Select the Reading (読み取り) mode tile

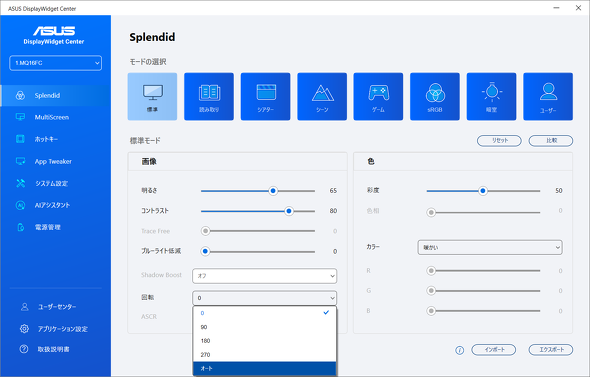tap(209, 97)
